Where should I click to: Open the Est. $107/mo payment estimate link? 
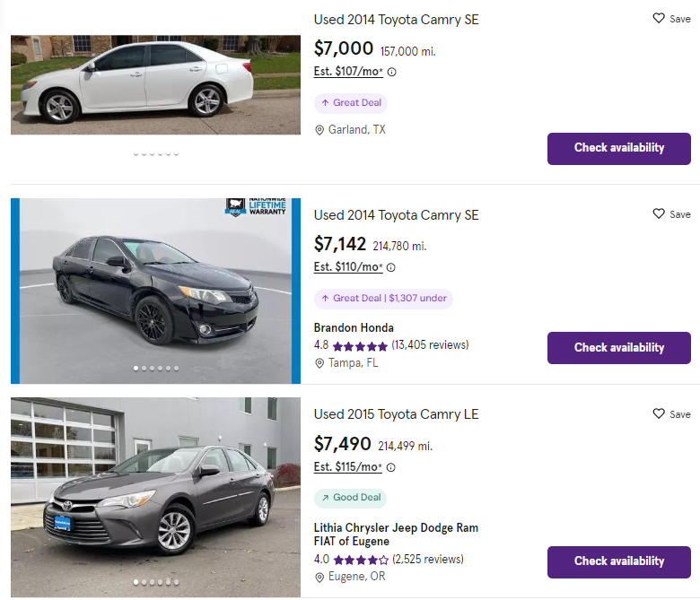tap(348, 72)
